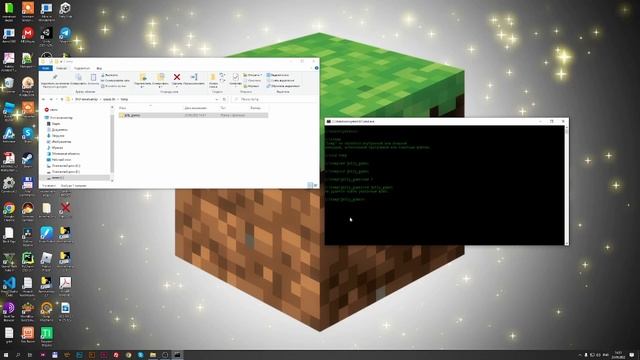The width and height of the screenshot is (640, 360).
Task: Click the Cut option in Explorer ribbon
Action: coord(109,75)
